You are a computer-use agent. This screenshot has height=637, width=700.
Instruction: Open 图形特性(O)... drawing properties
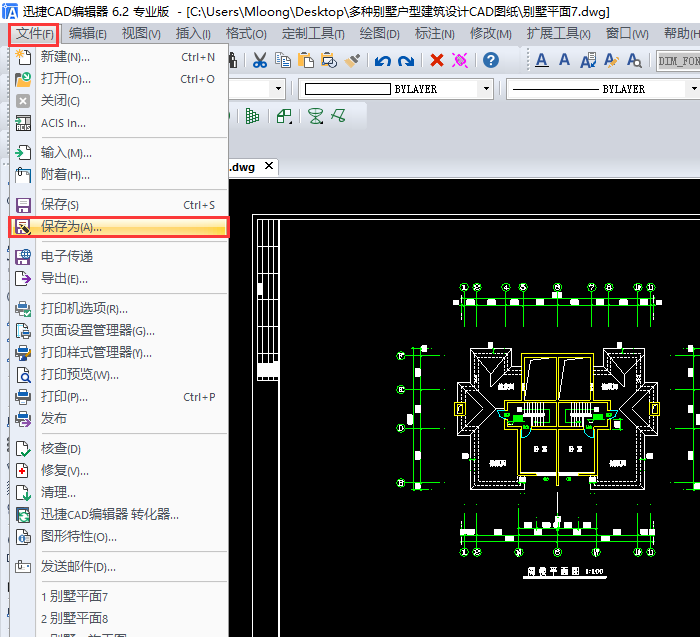point(119,536)
